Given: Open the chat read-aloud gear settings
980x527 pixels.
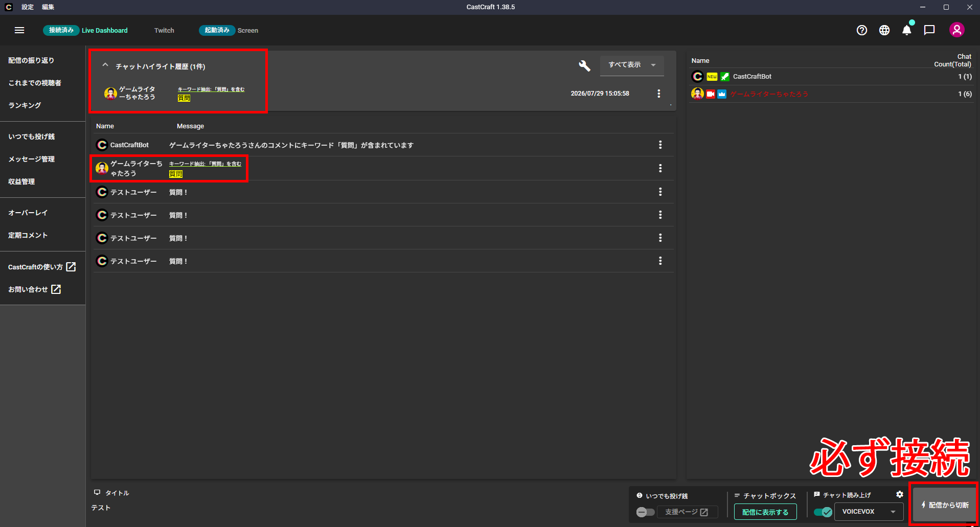Looking at the screenshot, I should pos(900,494).
